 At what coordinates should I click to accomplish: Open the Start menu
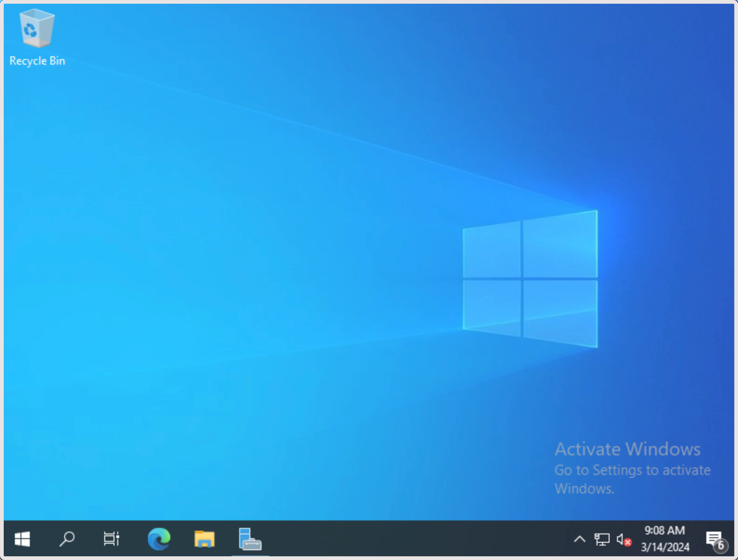[x=22, y=539]
